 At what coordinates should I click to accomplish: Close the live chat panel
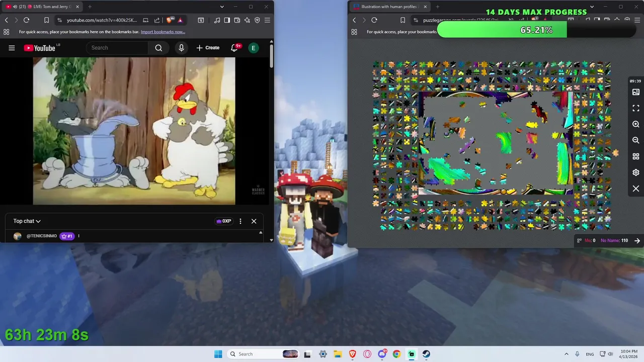coord(254,221)
